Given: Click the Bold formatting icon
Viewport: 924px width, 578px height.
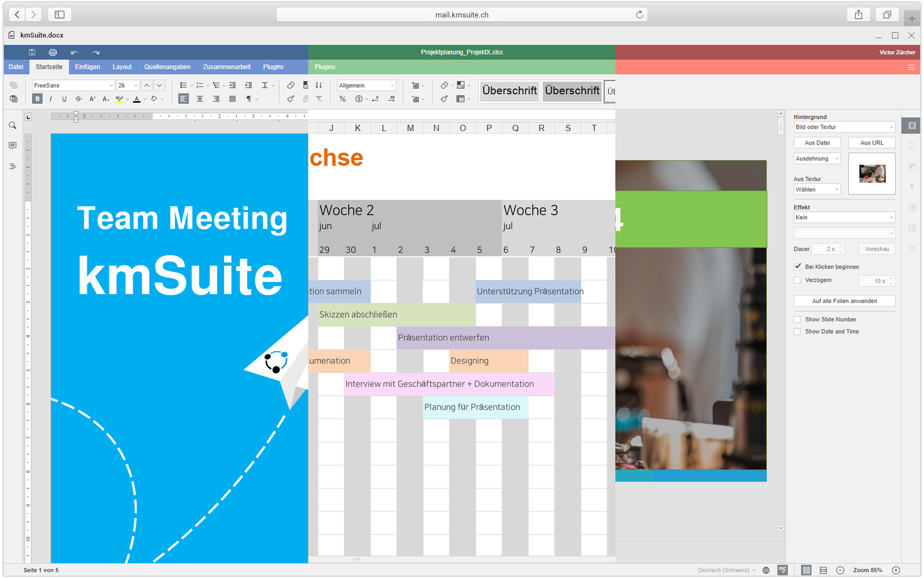Looking at the screenshot, I should point(38,100).
